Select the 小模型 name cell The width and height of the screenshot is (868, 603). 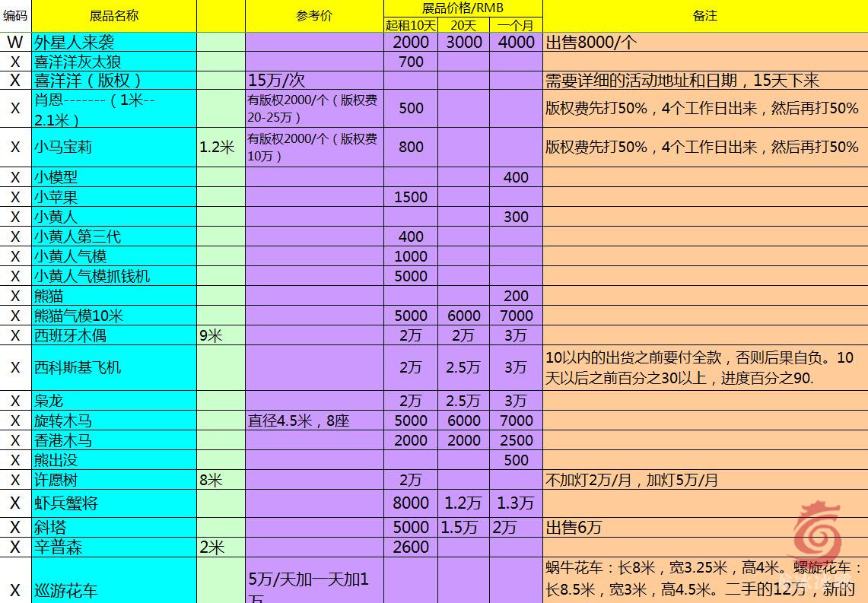[x=114, y=177]
